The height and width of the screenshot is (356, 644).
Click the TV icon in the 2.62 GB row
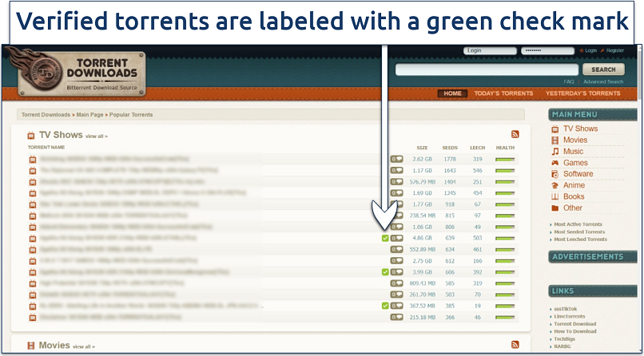click(33, 159)
